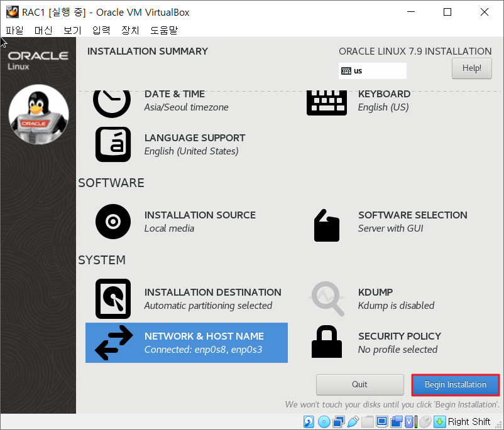504x430 pixels.
Task: Click the display settings status icon
Action: pyautogui.click(x=382, y=422)
